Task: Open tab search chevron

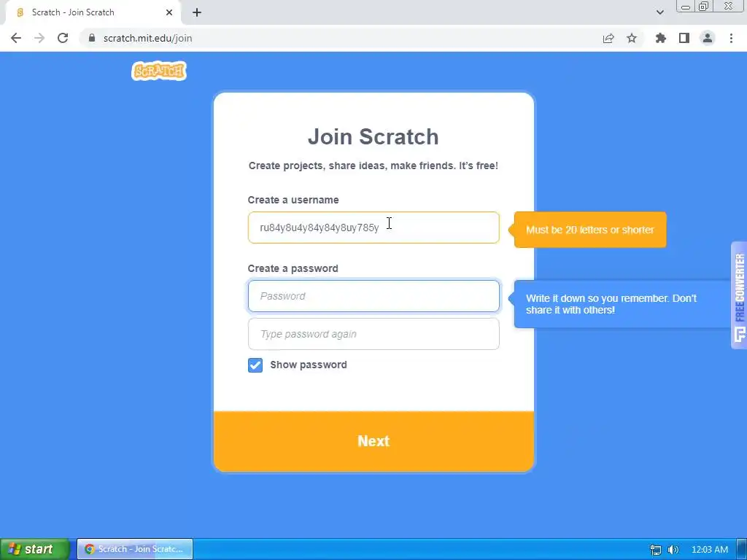Action: tap(659, 12)
